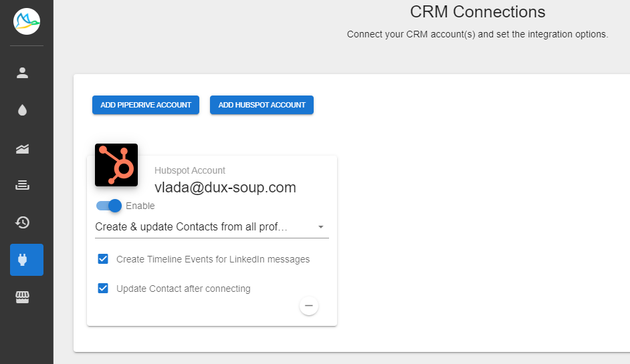Click Add HubSpot Account button
Viewport: 630px width, 364px height.
click(261, 105)
